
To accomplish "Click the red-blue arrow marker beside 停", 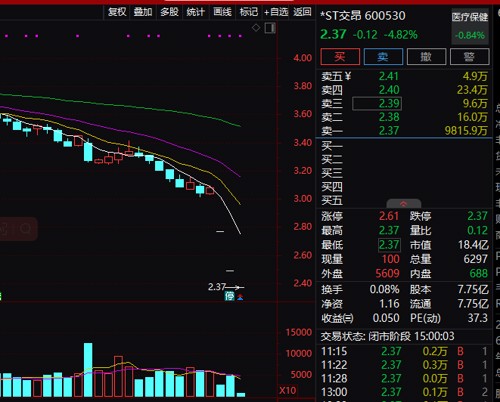I will tap(240, 297).
